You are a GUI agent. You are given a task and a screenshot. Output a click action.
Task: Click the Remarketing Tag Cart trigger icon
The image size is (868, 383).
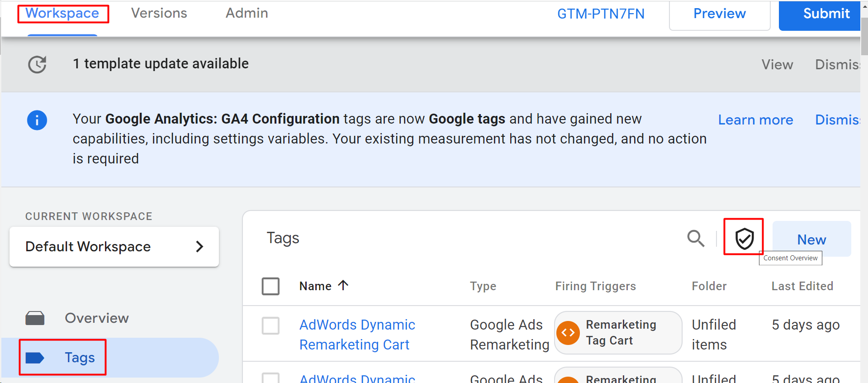click(x=568, y=333)
